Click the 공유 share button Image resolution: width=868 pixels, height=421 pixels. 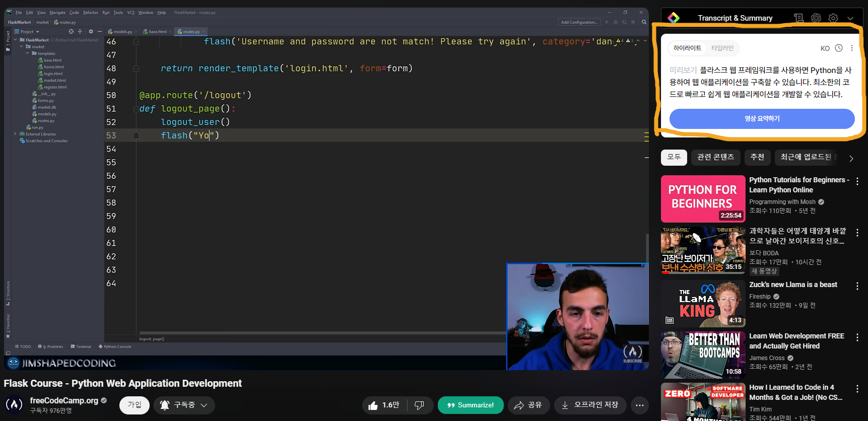[528, 405]
